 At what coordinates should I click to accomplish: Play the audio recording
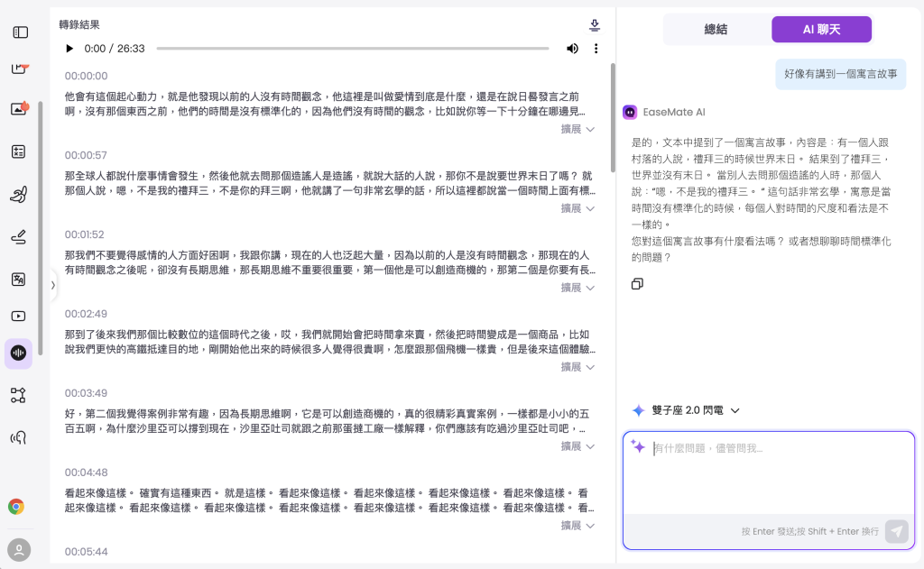click(70, 49)
